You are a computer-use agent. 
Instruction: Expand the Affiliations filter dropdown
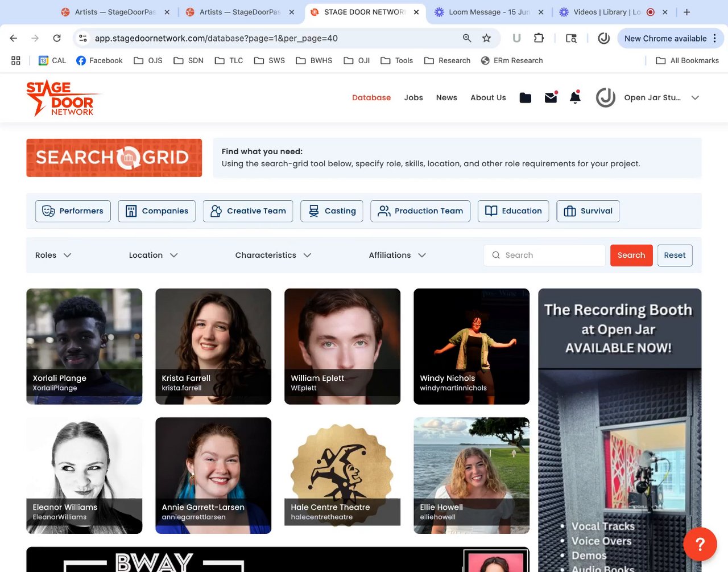[x=397, y=255]
